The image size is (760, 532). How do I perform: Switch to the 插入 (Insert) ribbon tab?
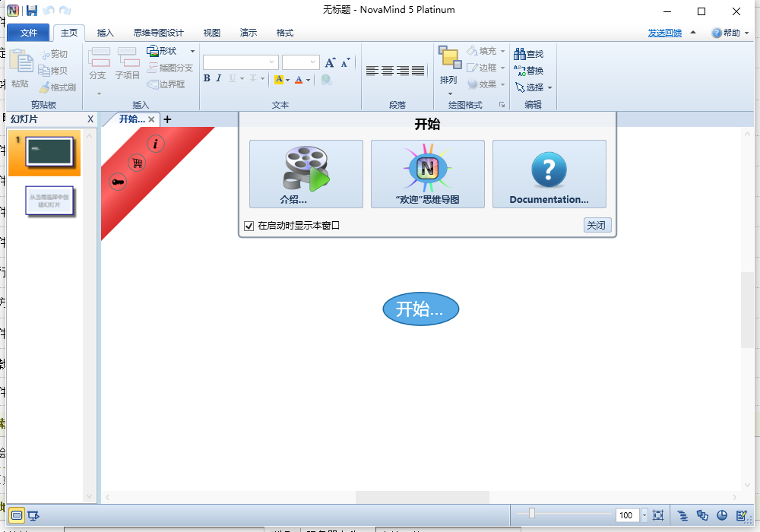pyautogui.click(x=105, y=33)
